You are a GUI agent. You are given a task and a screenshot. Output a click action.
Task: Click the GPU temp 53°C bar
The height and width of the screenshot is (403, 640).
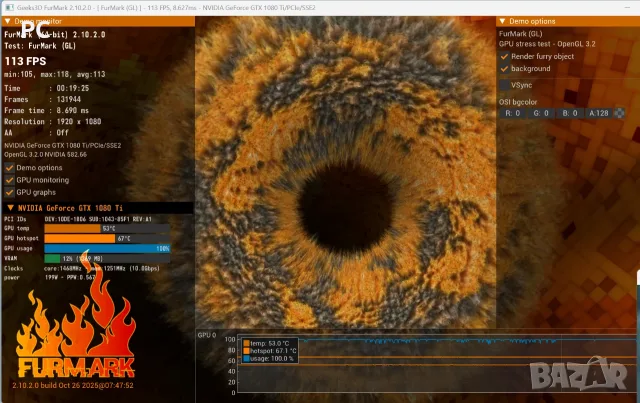click(x=107, y=229)
